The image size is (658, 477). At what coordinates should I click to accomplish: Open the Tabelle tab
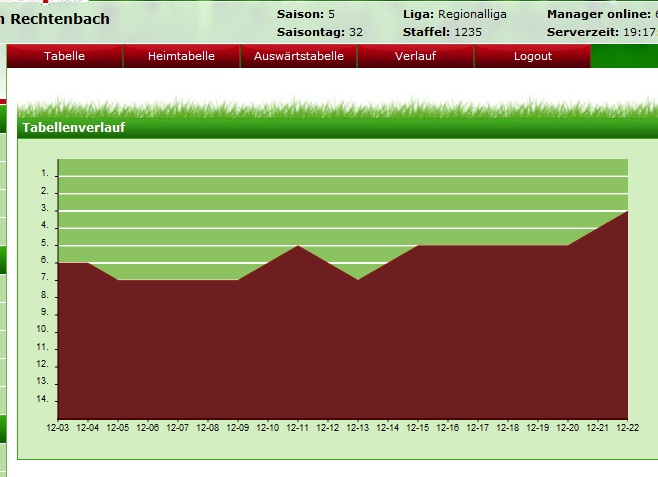pyautogui.click(x=64, y=56)
